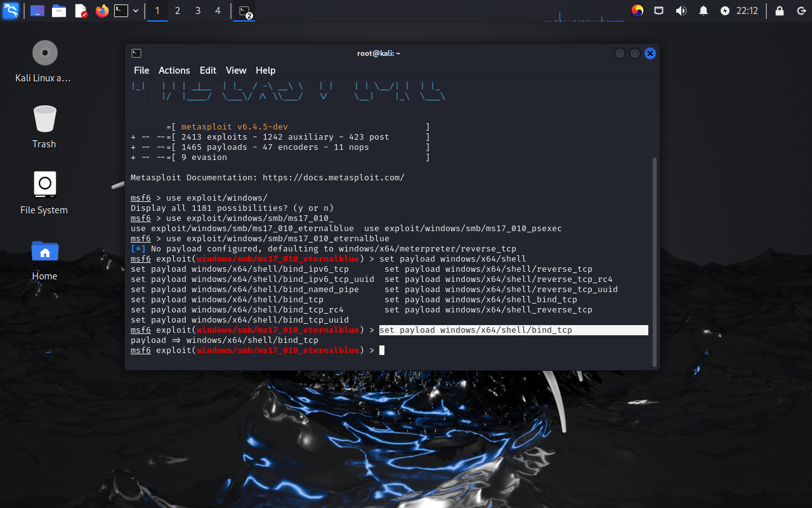Click the highlighted set payload bind_tcp command

[x=514, y=330]
